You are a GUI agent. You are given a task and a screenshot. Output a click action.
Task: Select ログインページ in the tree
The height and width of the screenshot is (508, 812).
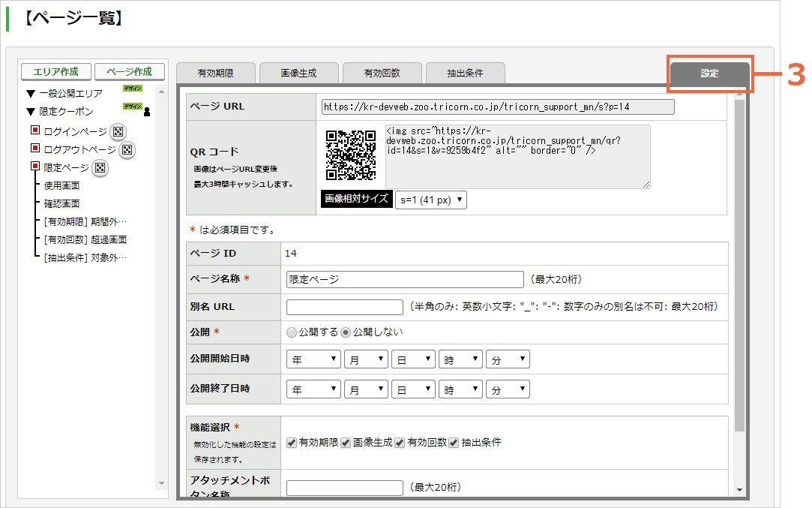[x=75, y=132]
